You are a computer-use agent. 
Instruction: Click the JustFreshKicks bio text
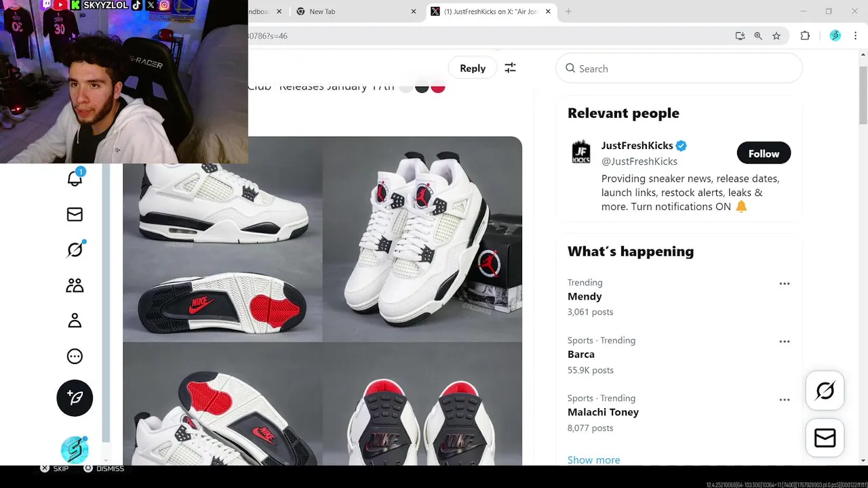tap(690, 192)
